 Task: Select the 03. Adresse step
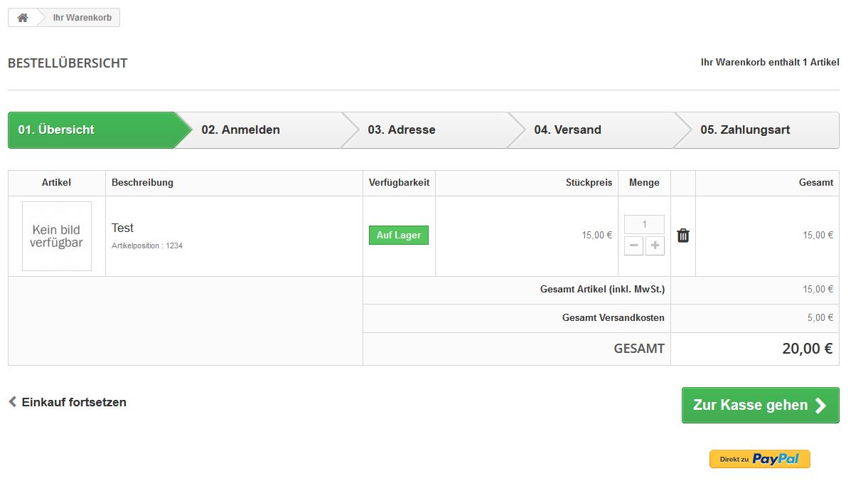click(402, 130)
